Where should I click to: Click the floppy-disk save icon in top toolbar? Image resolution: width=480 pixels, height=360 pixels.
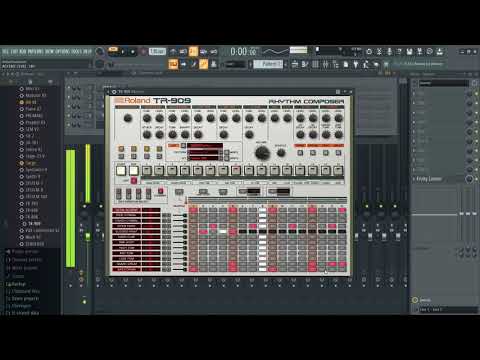(410, 52)
